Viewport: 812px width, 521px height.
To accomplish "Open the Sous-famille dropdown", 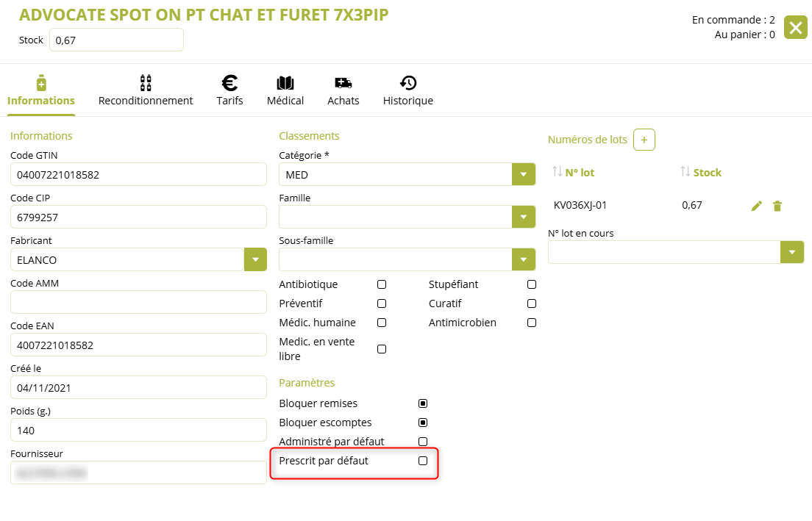I will pyautogui.click(x=523, y=260).
